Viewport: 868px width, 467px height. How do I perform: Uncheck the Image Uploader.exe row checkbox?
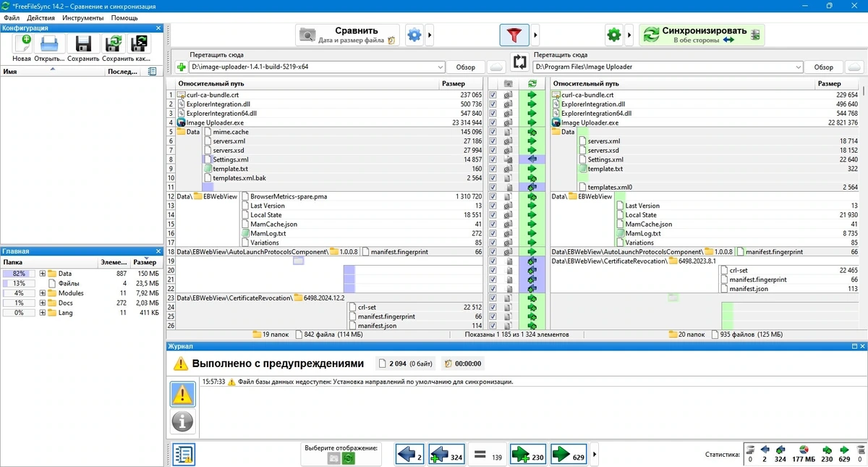point(493,122)
